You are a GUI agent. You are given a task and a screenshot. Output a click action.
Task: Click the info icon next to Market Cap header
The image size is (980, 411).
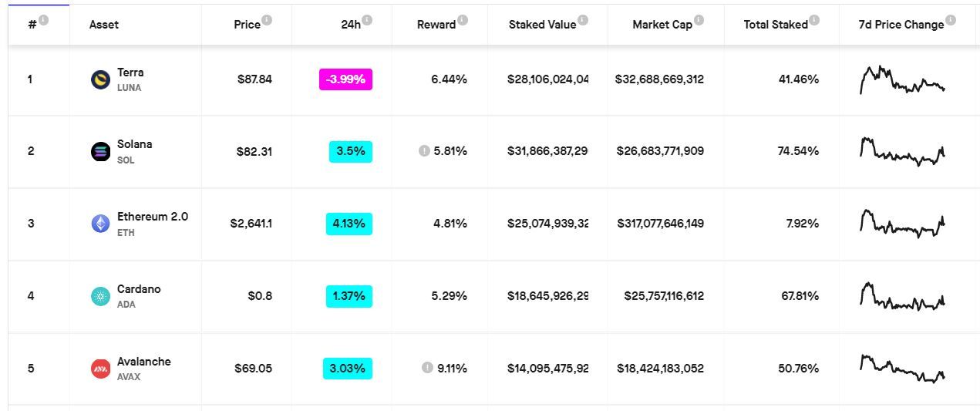[x=699, y=20]
